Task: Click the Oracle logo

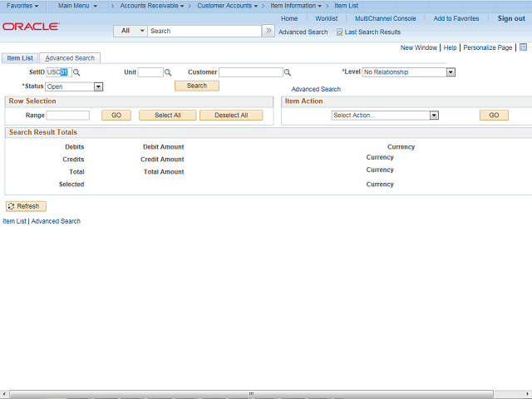Action: point(31,27)
